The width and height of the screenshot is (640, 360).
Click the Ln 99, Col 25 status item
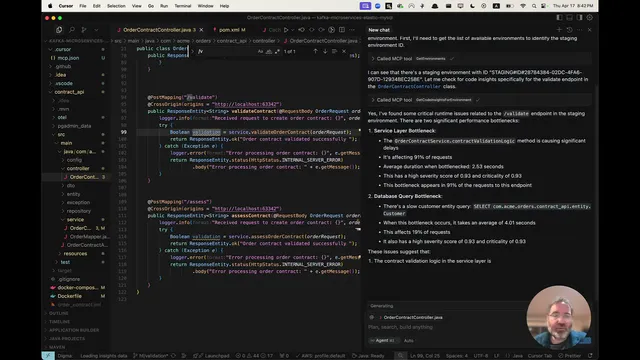coord(424,356)
